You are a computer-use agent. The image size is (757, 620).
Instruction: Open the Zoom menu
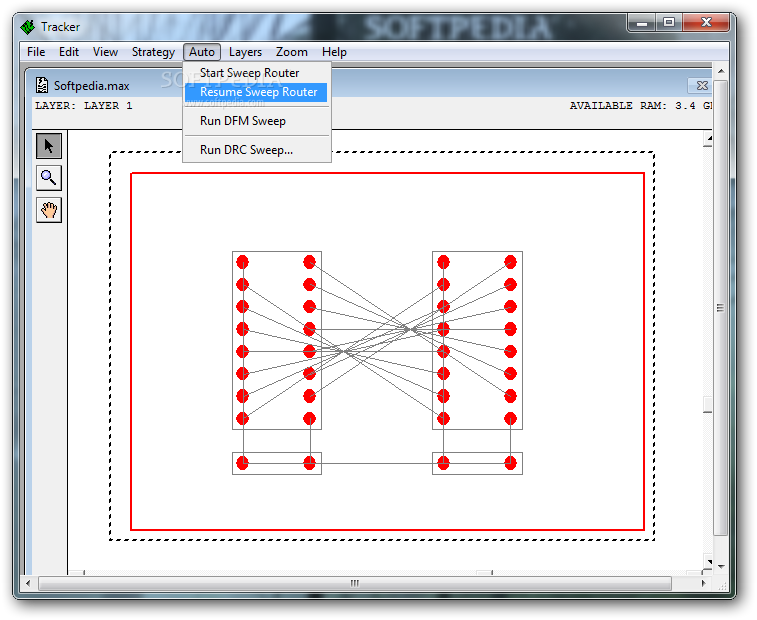click(x=292, y=52)
